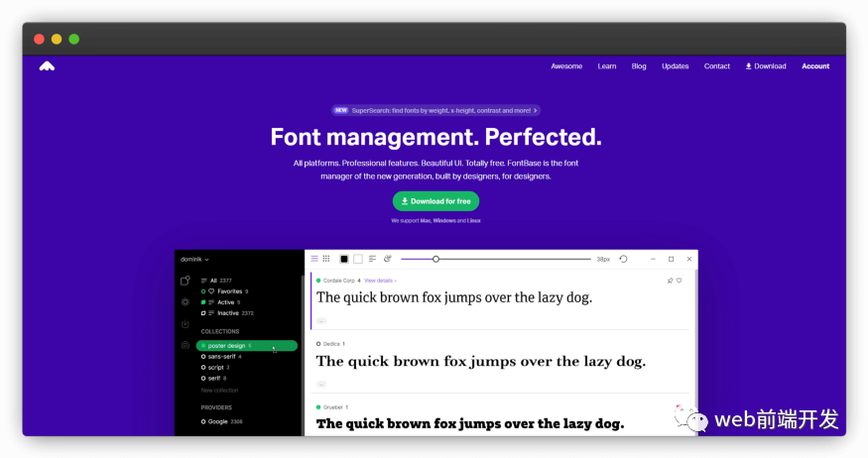Click the font size slider handle
The width and height of the screenshot is (868, 458).
[435, 259]
